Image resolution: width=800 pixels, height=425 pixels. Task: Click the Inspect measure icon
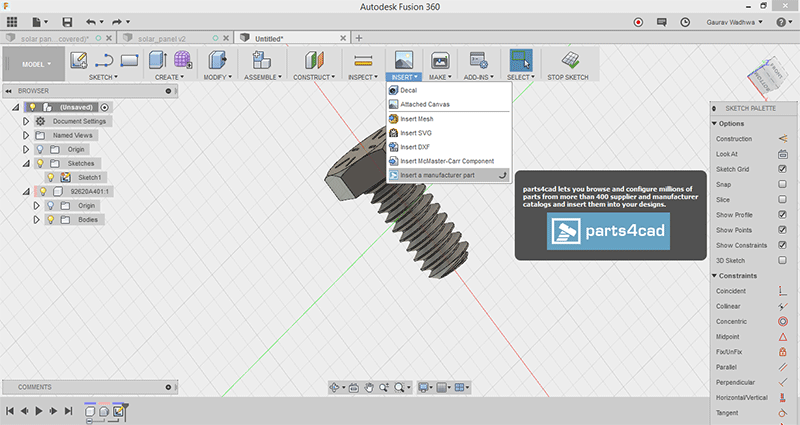363,61
